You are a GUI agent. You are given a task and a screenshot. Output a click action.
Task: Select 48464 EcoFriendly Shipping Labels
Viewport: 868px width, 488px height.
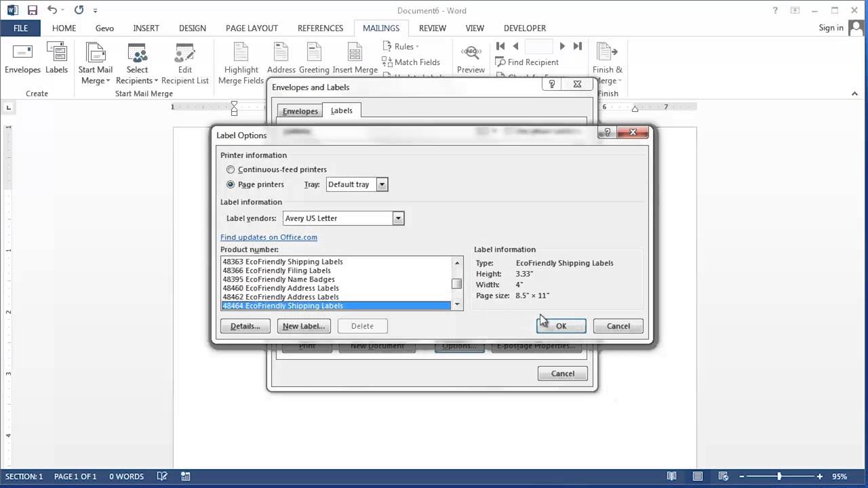click(336, 306)
